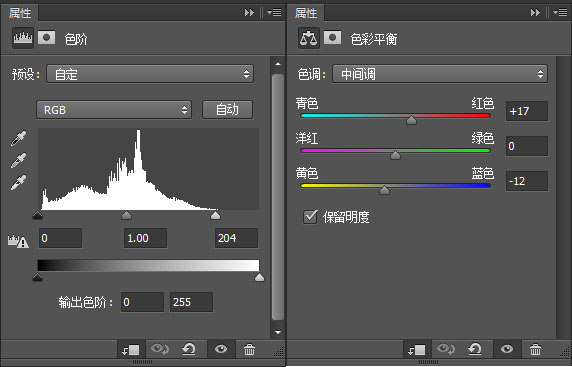Select the black point eyedropper in Levels
Screen dimensions: 572x367
point(18,139)
